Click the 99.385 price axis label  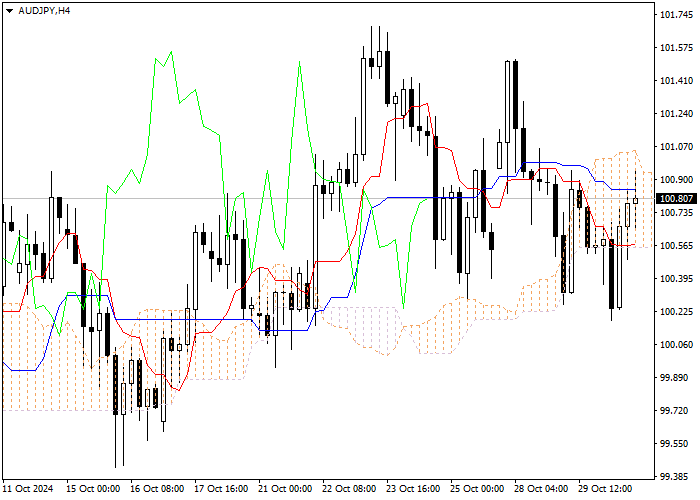(x=674, y=477)
